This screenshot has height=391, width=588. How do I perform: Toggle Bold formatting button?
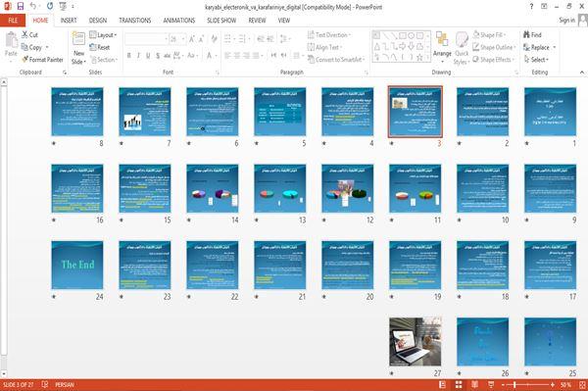pos(128,56)
